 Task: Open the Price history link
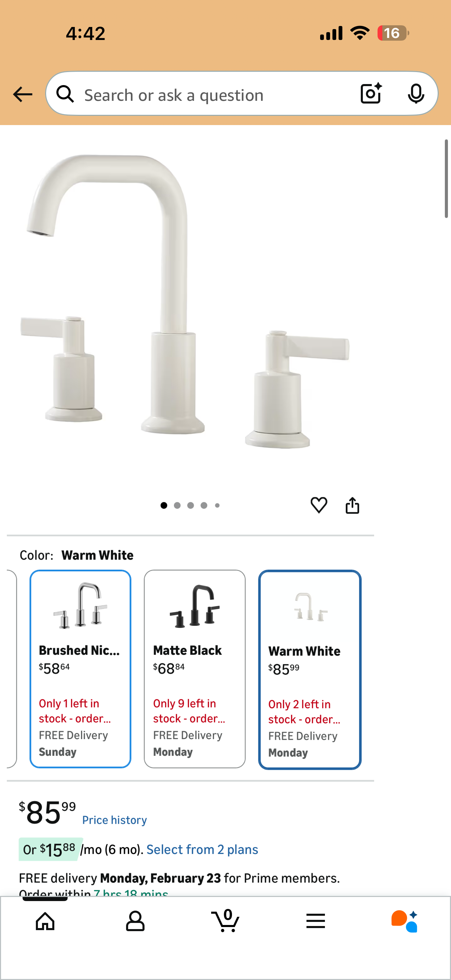click(x=114, y=820)
